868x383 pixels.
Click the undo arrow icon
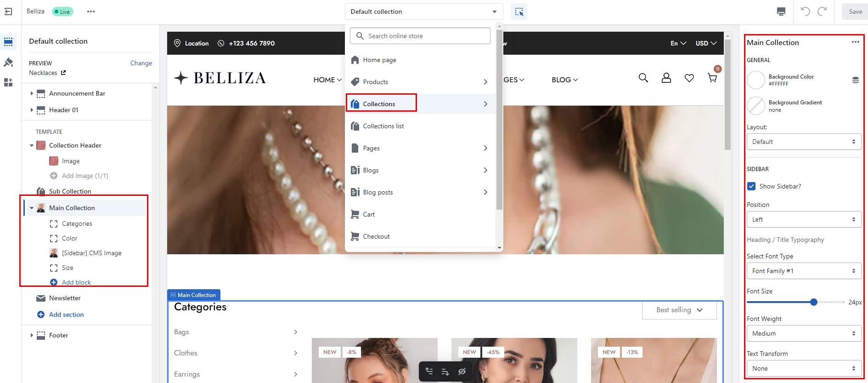[x=805, y=11]
